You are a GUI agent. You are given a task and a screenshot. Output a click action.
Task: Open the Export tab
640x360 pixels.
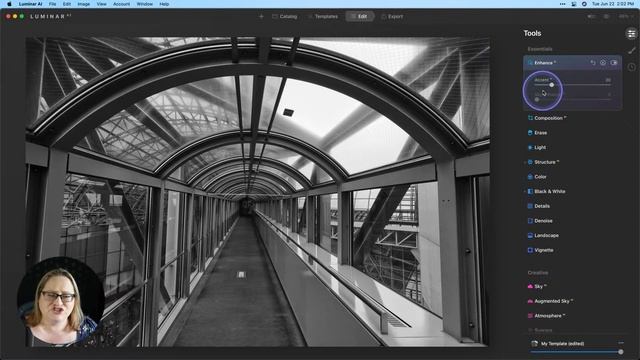[x=392, y=16]
